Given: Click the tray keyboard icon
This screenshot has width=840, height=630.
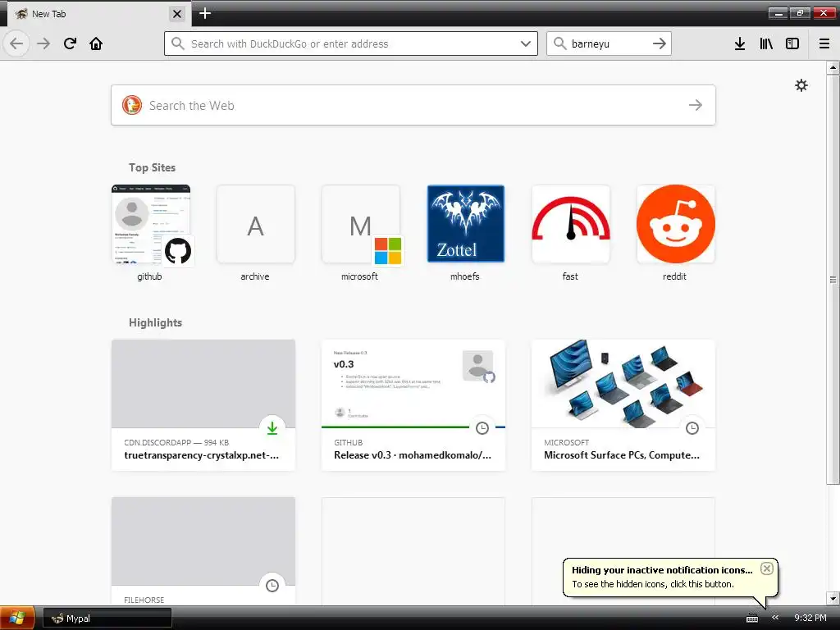Looking at the screenshot, I should pyautogui.click(x=752, y=619).
